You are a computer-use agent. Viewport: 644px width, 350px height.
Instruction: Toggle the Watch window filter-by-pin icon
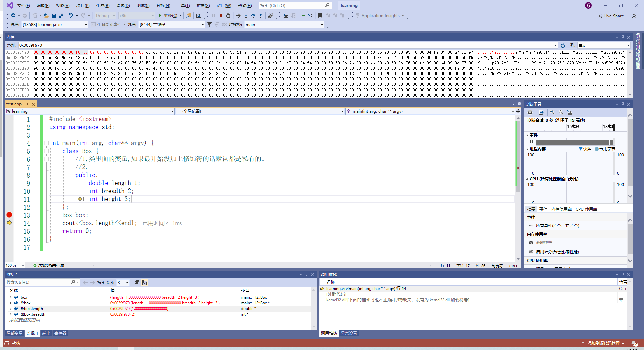point(137,283)
